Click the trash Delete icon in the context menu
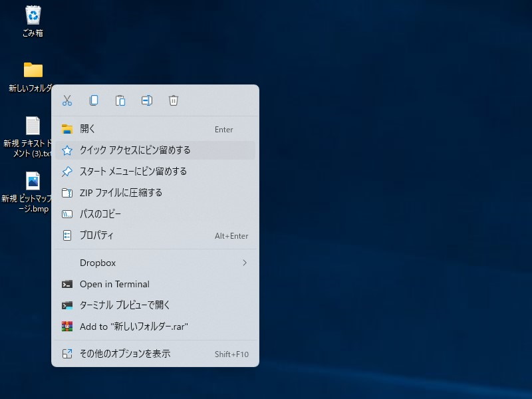This screenshot has height=399, width=532. click(174, 100)
